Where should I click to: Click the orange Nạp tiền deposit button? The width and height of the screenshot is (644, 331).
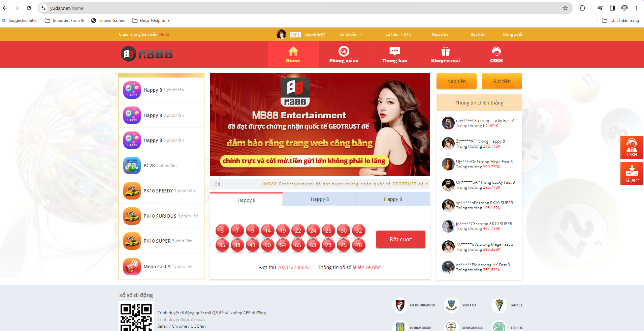(457, 81)
